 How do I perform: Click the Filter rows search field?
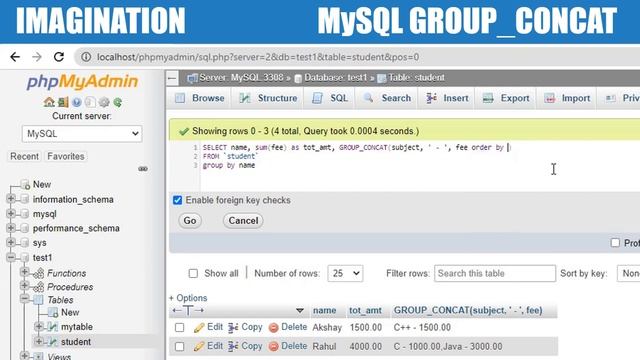(x=495, y=273)
